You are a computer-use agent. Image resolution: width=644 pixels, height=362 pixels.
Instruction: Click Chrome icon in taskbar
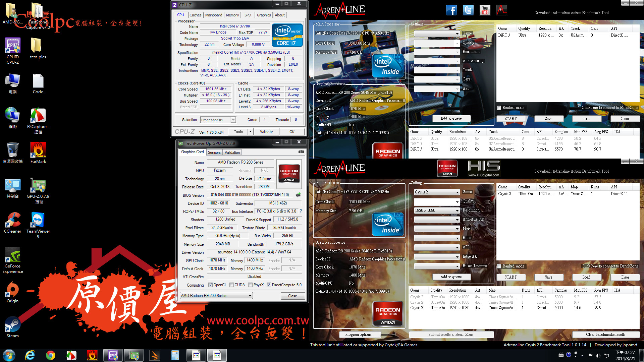point(51,355)
